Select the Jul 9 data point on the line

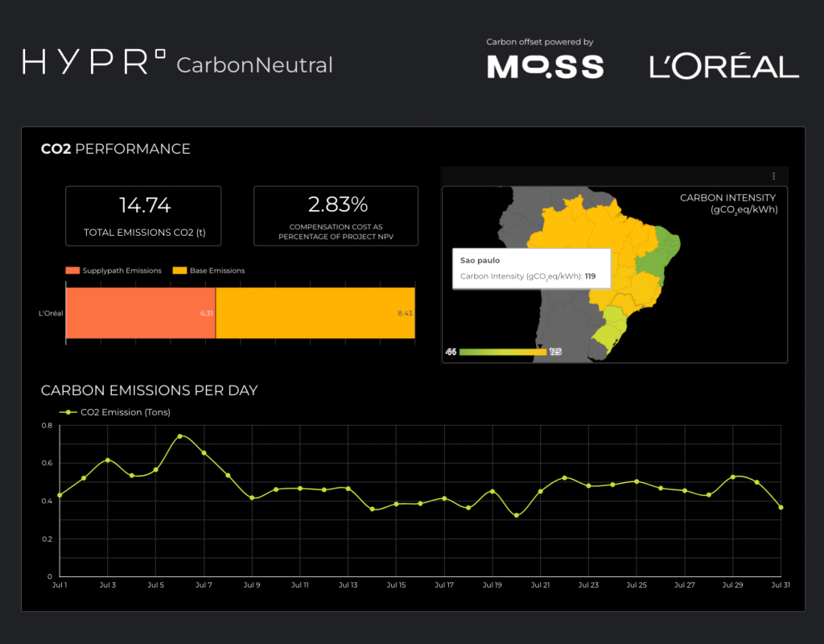pyautogui.click(x=252, y=497)
